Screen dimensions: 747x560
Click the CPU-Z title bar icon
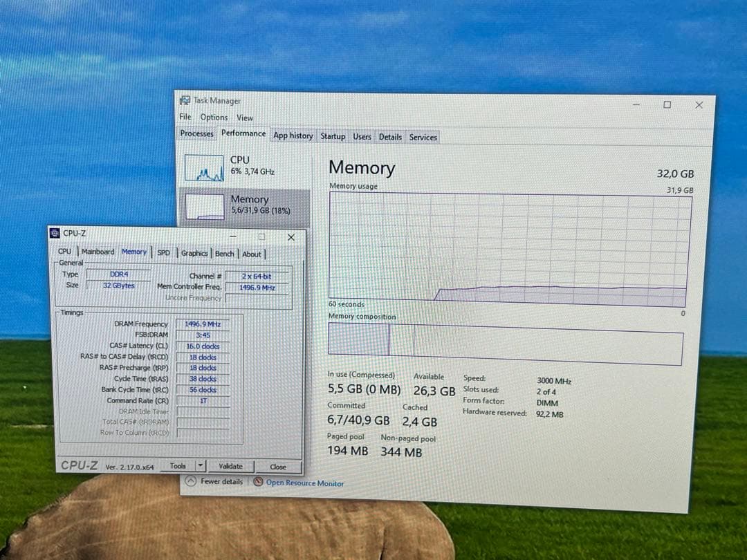click(x=55, y=234)
